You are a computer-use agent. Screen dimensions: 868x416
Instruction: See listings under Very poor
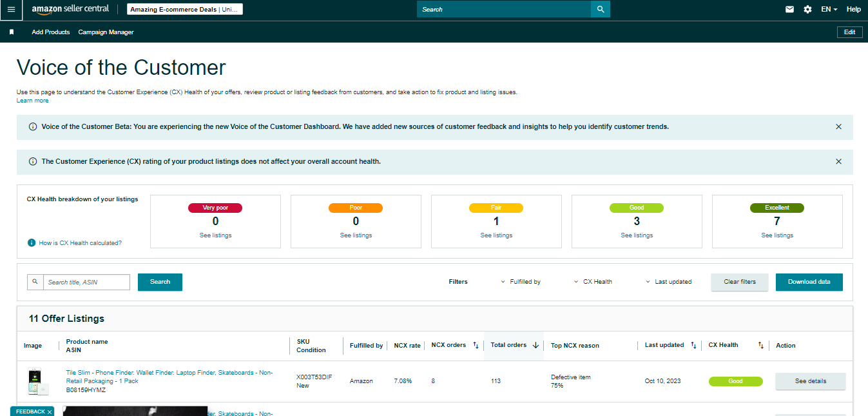[x=215, y=235]
